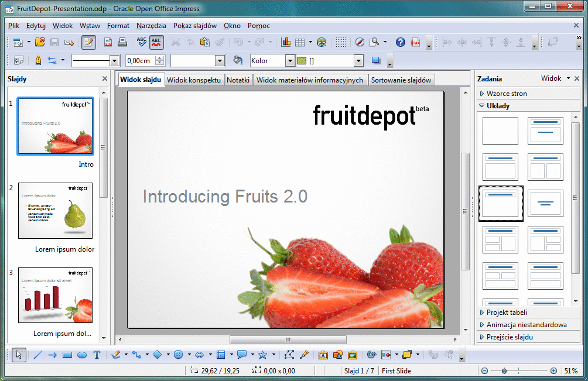
Task: Open a file with the folder icon
Action: (x=40, y=42)
